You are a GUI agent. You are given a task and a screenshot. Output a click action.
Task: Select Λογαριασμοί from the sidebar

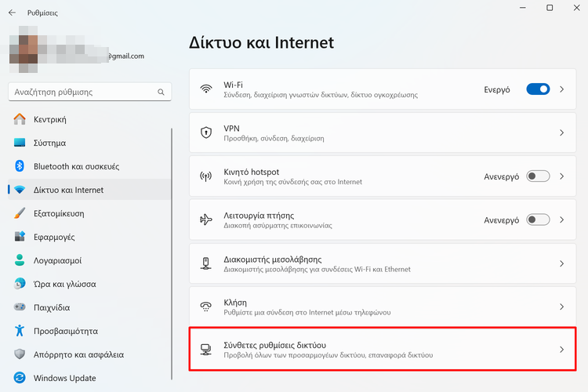(57, 260)
